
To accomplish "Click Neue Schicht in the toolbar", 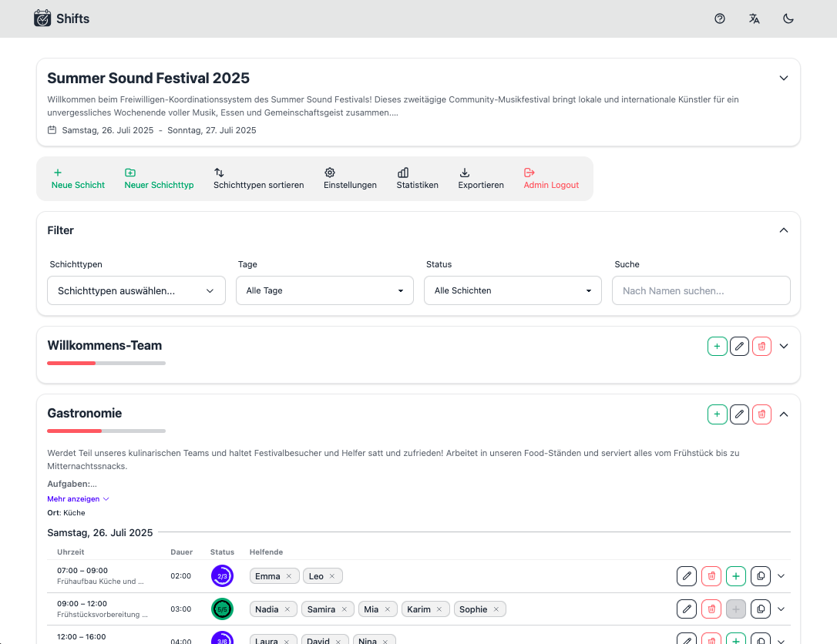I will pos(78,179).
